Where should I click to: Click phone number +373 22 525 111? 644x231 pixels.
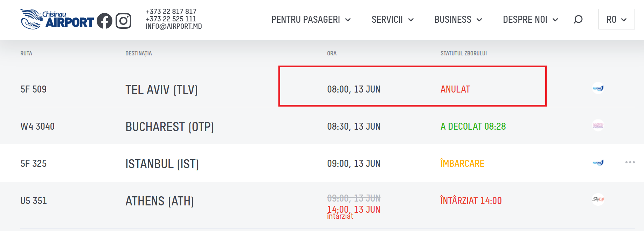(x=171, y=19)
